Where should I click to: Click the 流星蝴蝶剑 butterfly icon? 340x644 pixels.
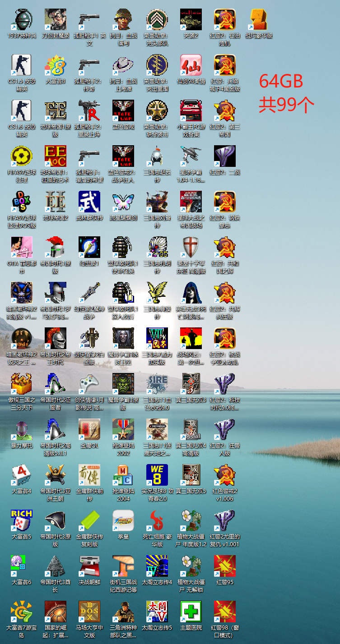(123, 202)
